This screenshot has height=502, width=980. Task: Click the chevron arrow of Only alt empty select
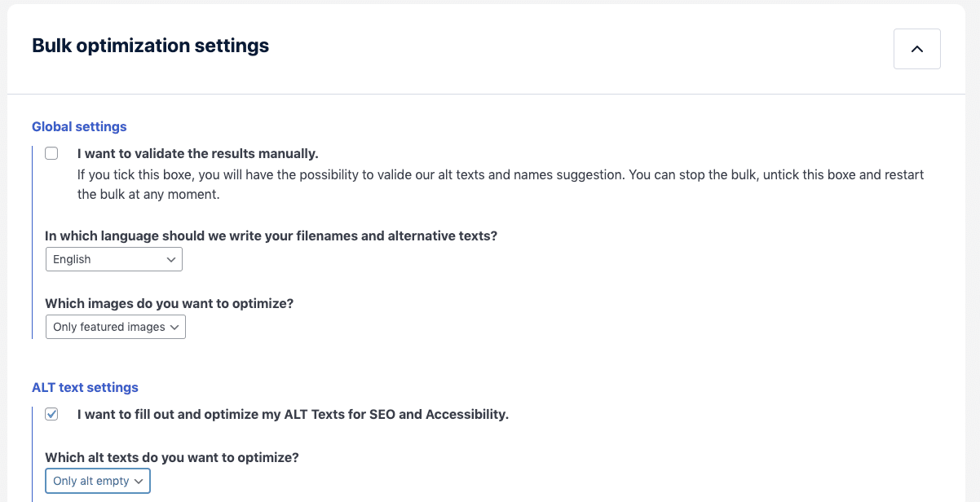139,482
